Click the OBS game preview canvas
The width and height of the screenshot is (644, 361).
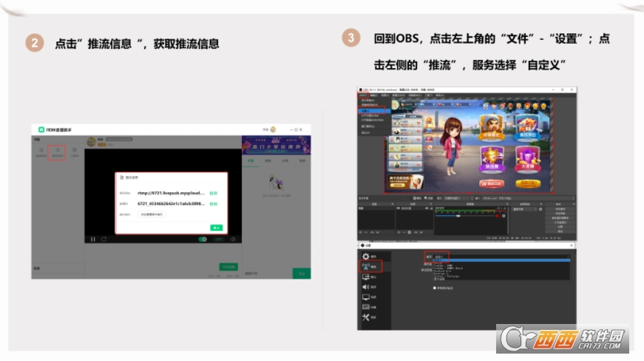pyautogui.click(x=469, y=146)
